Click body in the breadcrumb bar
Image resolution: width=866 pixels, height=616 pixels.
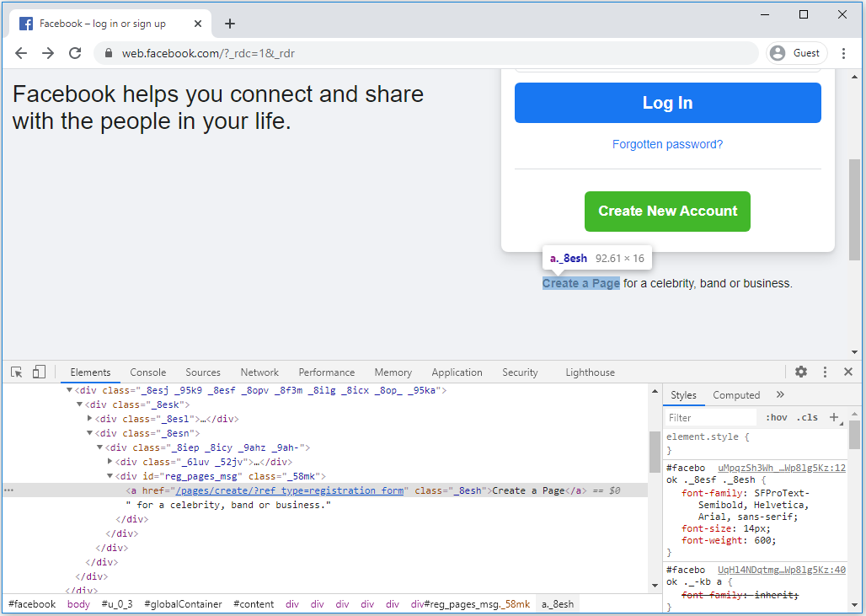[x=78, y=604]
